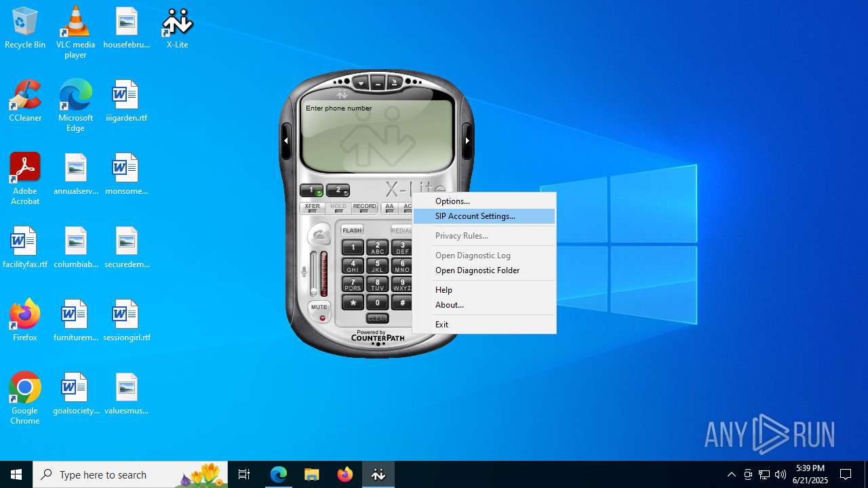This screenshot has width=868, height=488.
Task: Exit X-Lite via the context menu
Action: (x=484, y=325)
